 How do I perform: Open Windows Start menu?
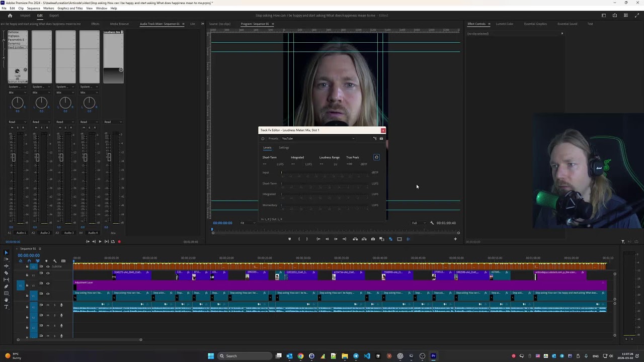(211, 356)
